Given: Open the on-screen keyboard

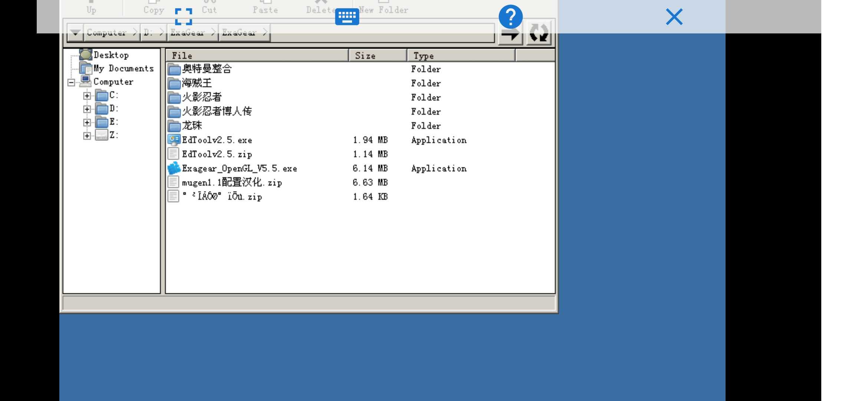Looking at the screenshot, I should (x=347, y=17).
